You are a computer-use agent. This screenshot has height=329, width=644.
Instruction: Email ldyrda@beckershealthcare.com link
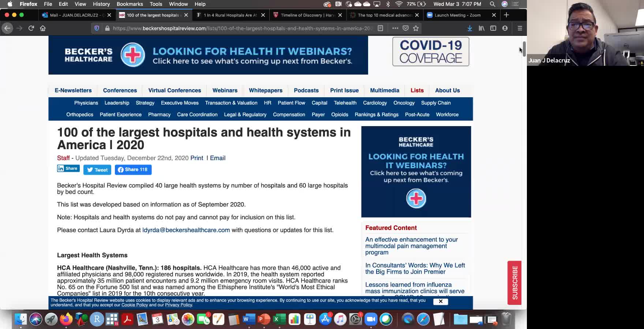(x=186, y=230)
